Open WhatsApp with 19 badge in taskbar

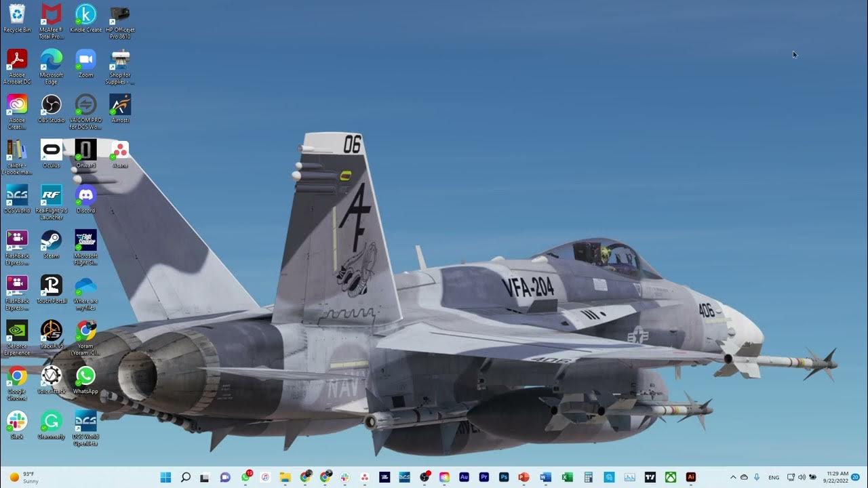(245, 477)
